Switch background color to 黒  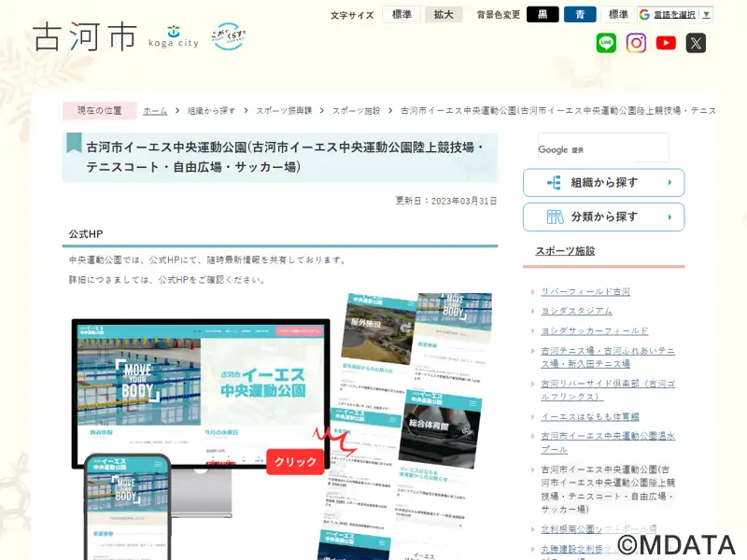(543, 15)
